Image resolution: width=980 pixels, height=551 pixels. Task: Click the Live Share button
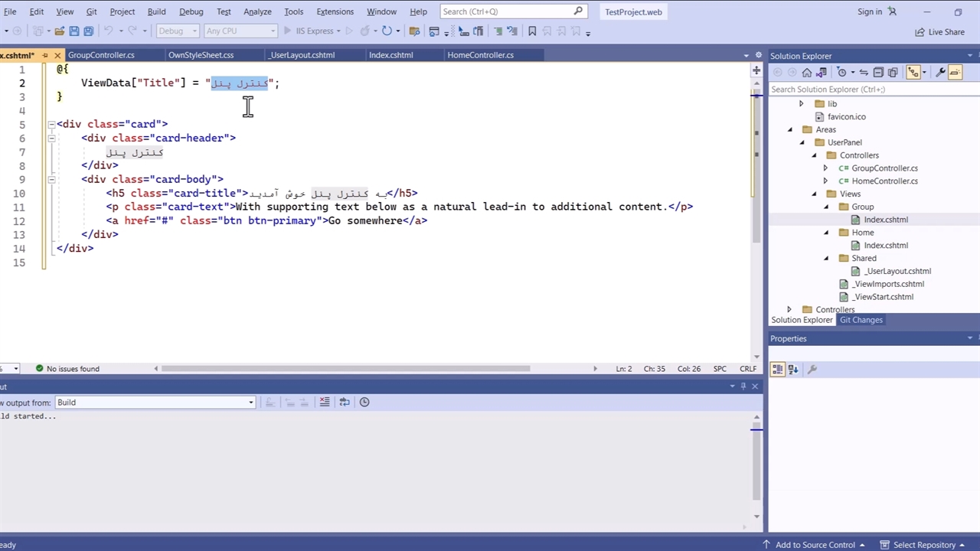[939, 32]
